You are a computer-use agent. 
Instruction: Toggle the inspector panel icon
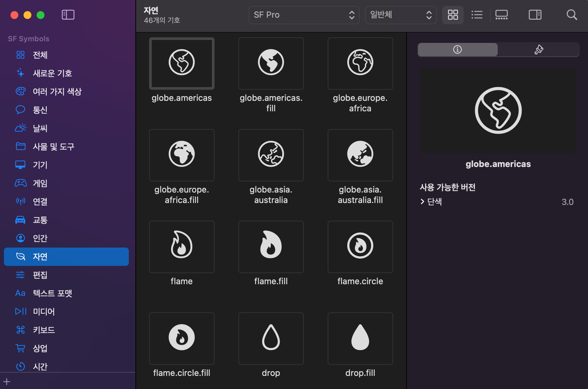pos(535,15)
